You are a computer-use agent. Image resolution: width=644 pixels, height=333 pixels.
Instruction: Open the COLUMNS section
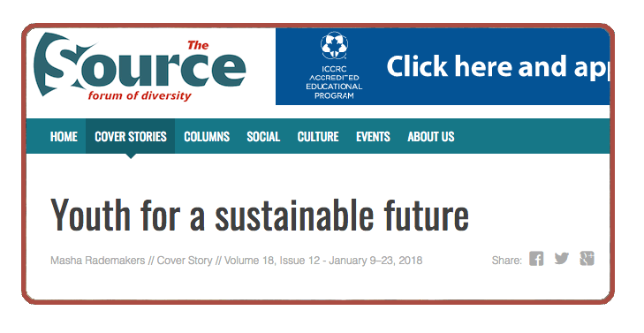coord(207,136)
